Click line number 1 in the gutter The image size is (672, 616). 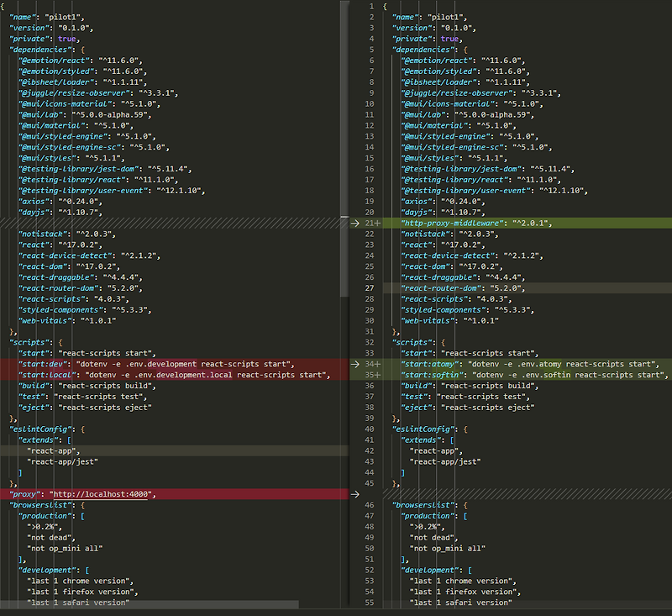[x=371, y=6]
